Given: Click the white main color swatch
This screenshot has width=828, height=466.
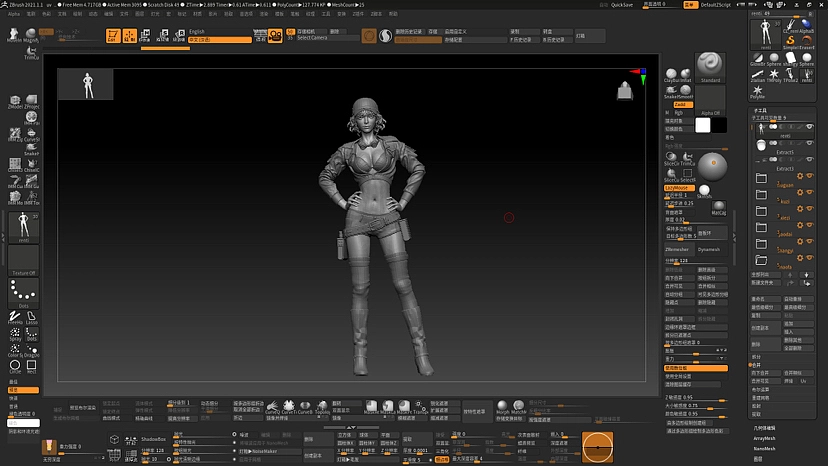Looking at the screenshot, I should [x=703, y=125].
